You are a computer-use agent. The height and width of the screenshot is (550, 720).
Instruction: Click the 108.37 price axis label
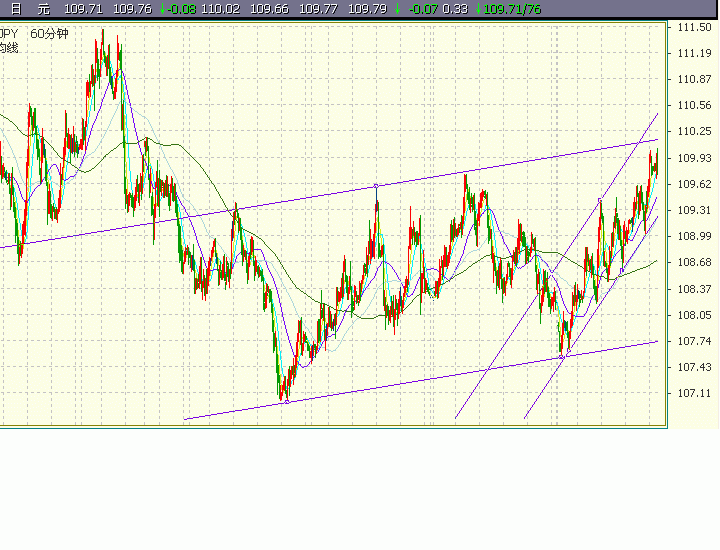coord(694,289)
